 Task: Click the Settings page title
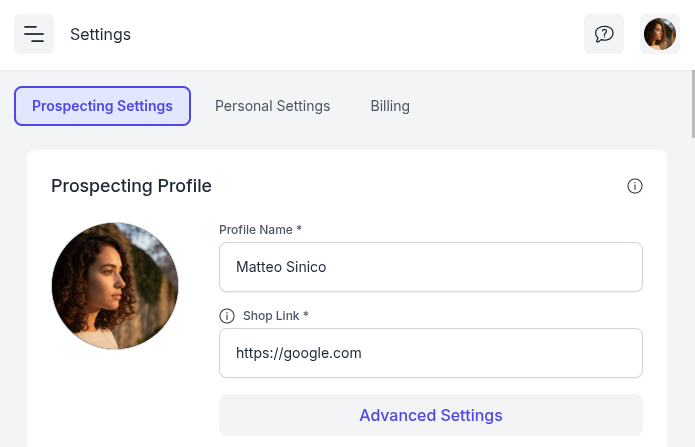[x=100, y=35]
